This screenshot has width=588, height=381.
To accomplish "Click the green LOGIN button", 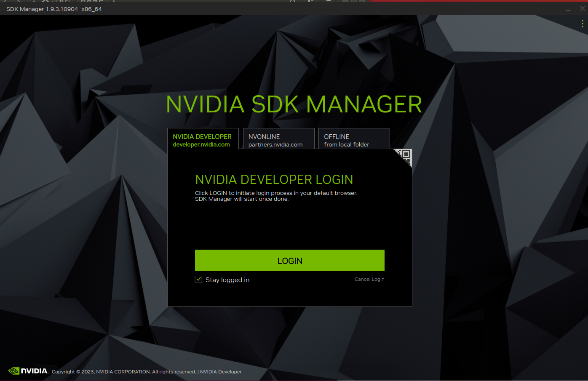I will click(290, 260).
